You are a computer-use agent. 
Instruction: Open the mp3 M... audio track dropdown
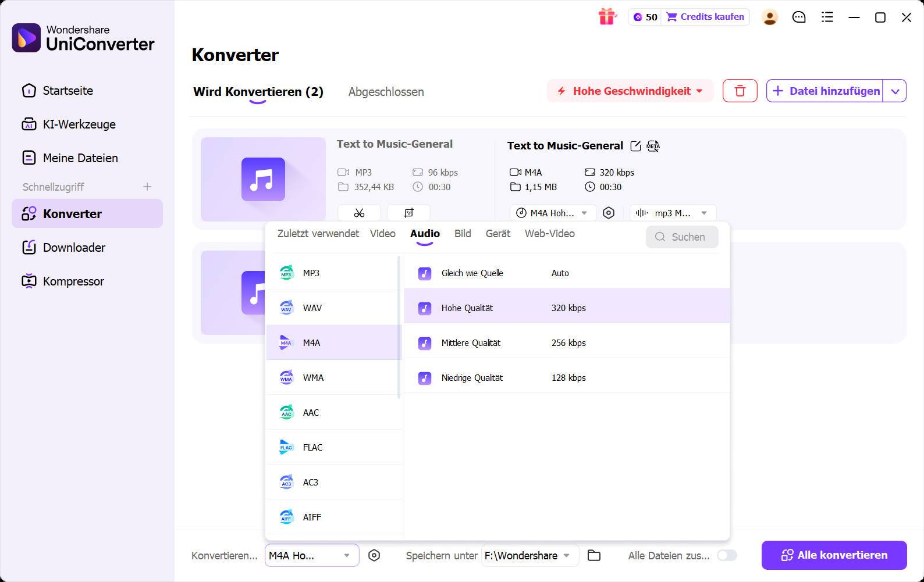(x=673, y=213)
